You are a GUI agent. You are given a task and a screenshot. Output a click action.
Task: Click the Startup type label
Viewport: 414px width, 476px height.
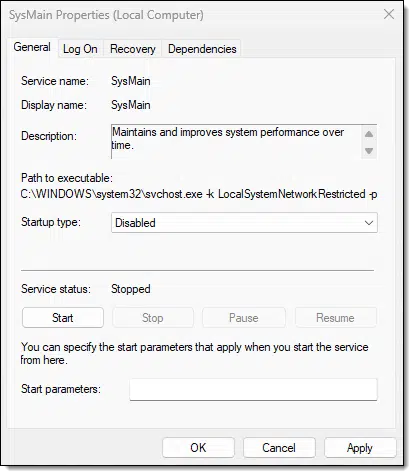tap(51, 222)
